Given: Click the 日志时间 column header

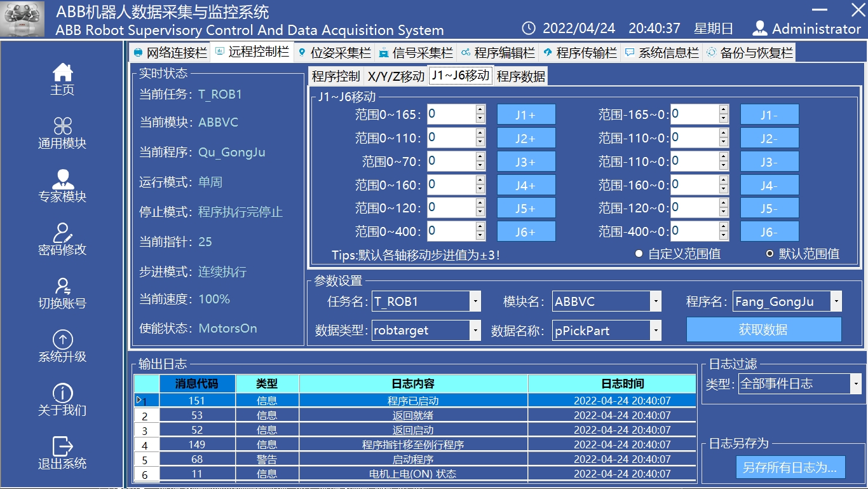Looking at the screenshot, I should (612, 383).
